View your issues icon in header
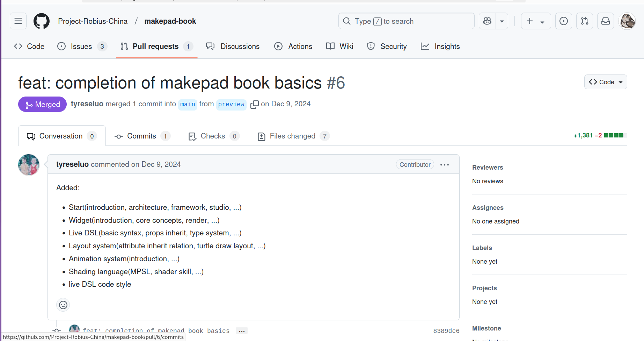Viewport: 644px width, 341px height. (564, 21)
